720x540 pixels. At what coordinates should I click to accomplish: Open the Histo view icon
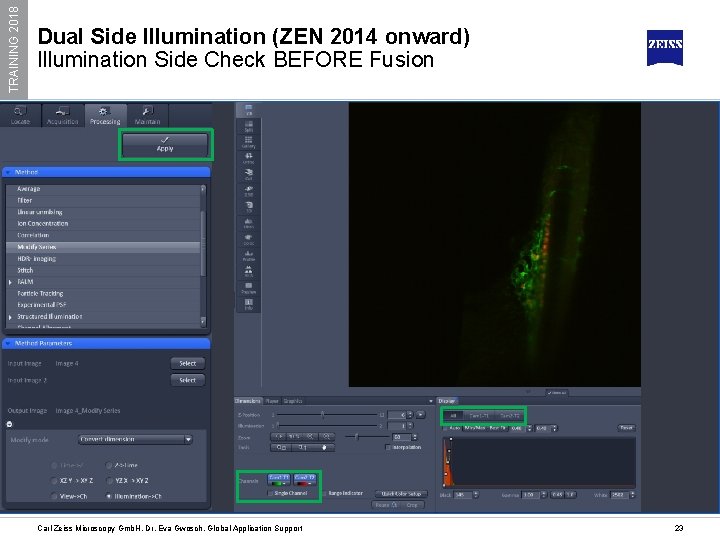pos(248,223)
